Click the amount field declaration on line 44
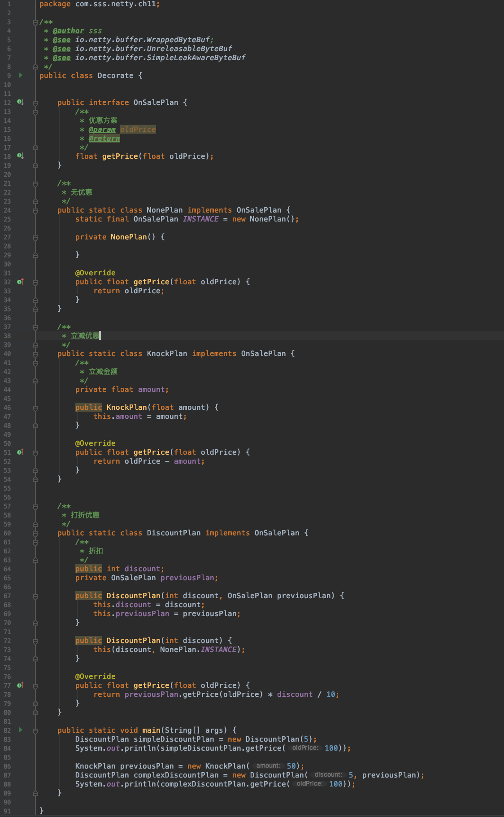Viewport: 504px width, 817px height. pyautogui.click(x=151, y=389)
